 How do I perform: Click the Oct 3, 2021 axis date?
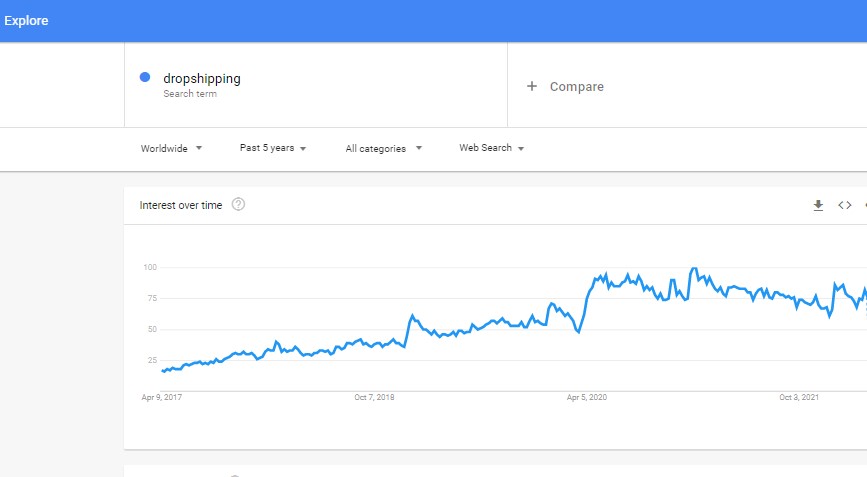tap(799, 397)
